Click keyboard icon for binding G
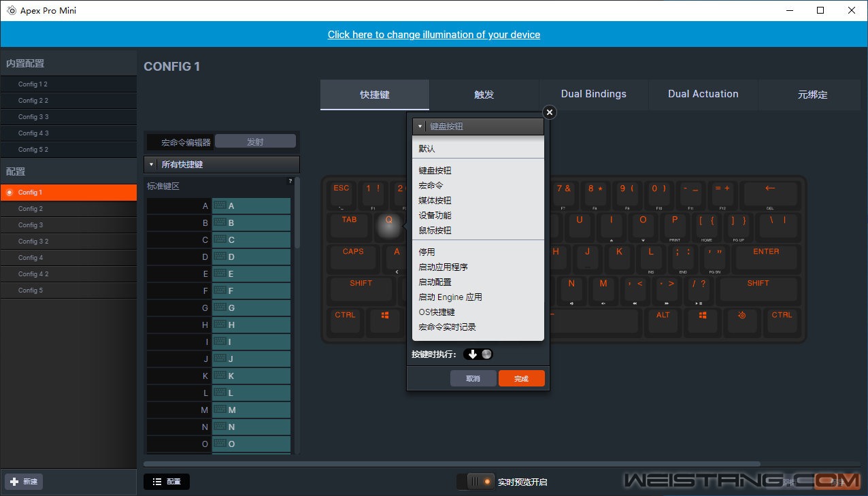This screenshot has height=496, width=868. [x=220, y=308]
